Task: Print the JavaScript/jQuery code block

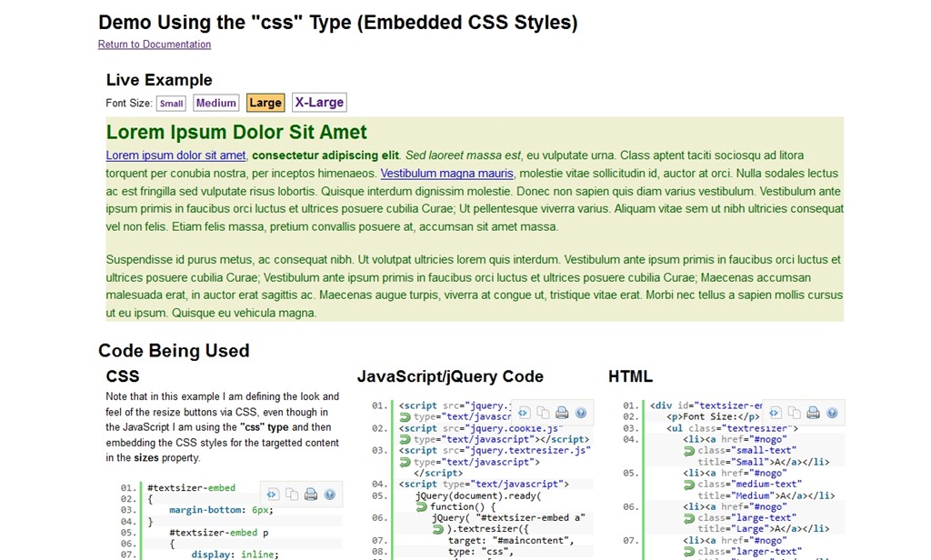Action: 562,413
